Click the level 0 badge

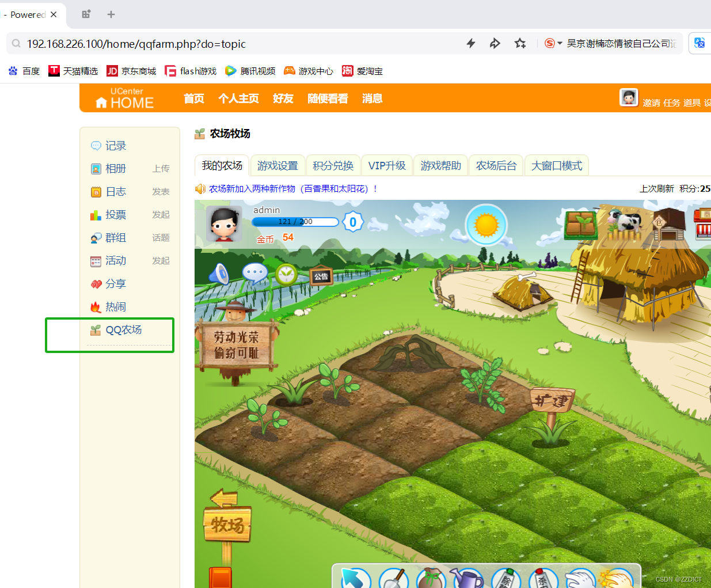353,222
